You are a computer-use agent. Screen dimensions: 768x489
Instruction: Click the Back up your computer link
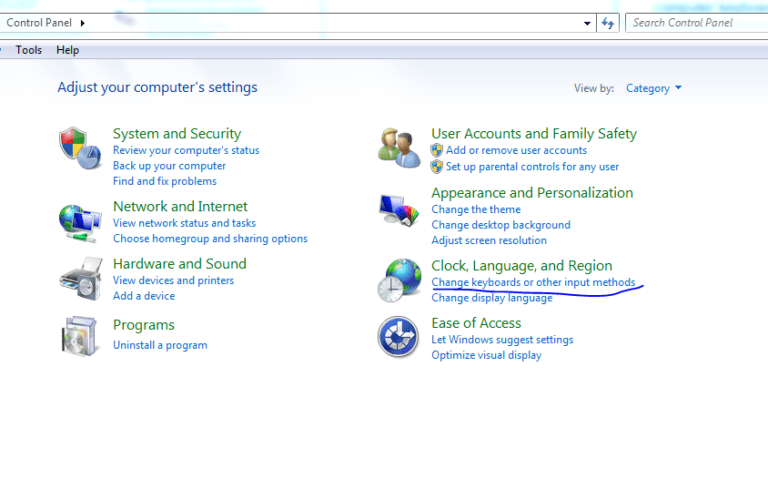click(169, 166)
